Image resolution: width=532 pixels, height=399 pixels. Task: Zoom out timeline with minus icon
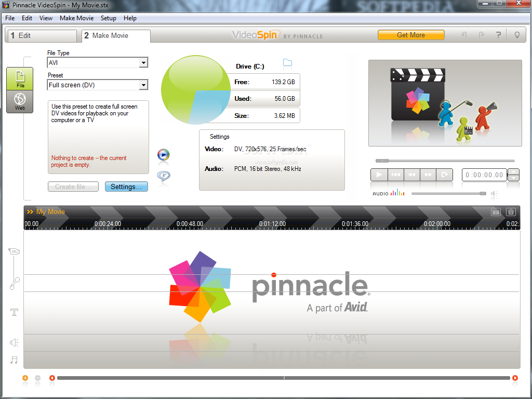(37, 378)
